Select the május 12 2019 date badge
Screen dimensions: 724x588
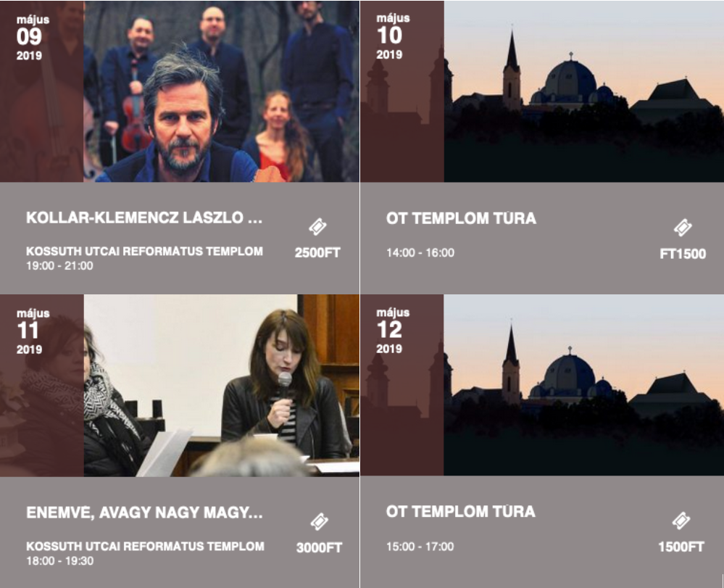pyautogui.click(x=393, y=331)
